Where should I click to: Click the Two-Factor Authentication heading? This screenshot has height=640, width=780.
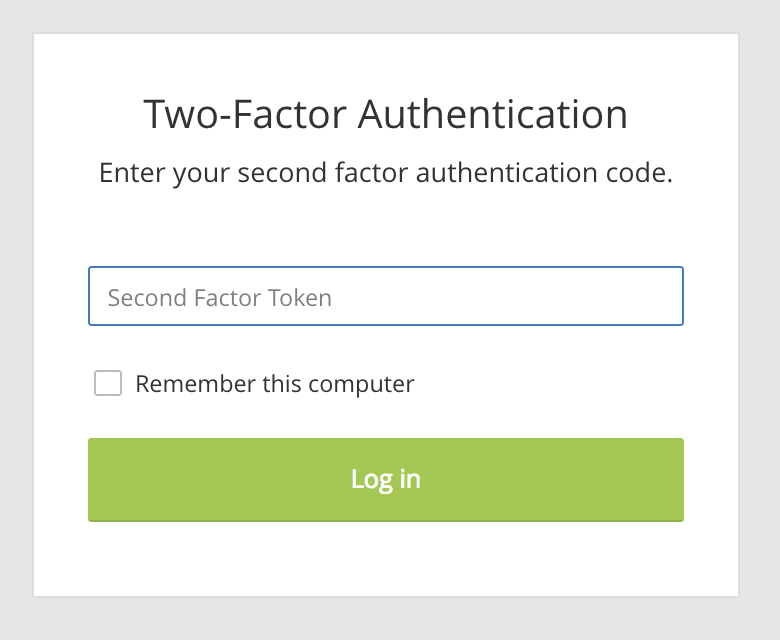(386, 114)
